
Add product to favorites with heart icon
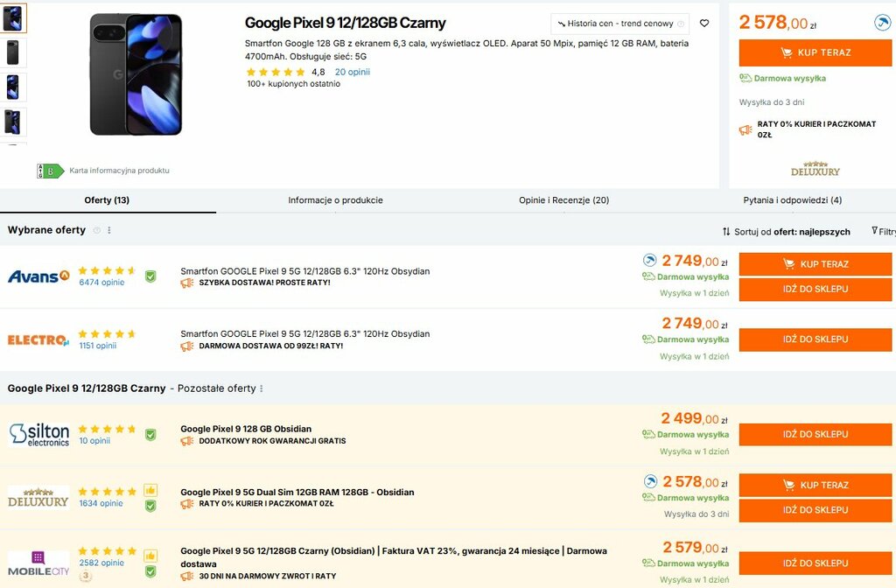coord(704,24)
